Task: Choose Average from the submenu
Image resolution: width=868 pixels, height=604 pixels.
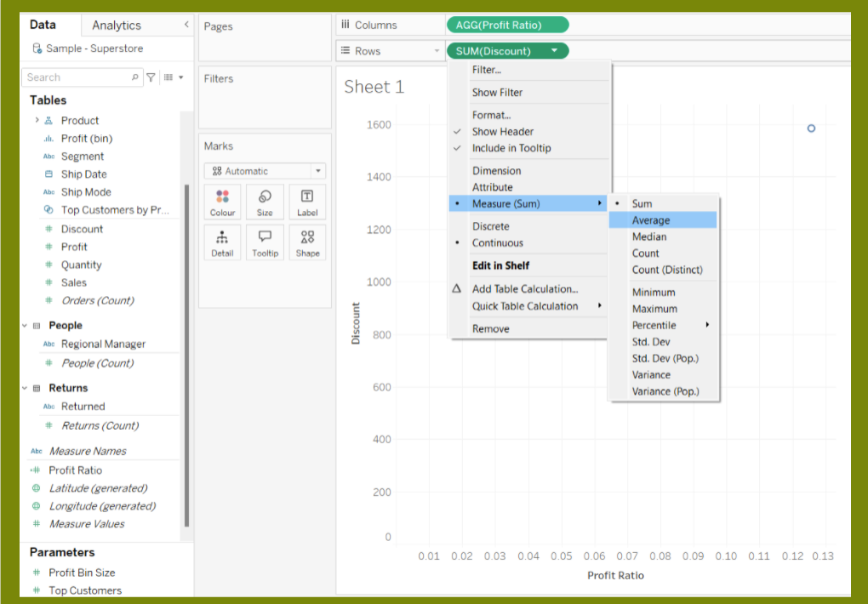Action: 663,220
